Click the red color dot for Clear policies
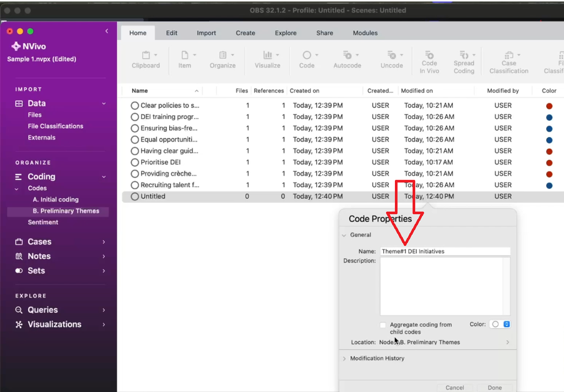 pos(549,106)
